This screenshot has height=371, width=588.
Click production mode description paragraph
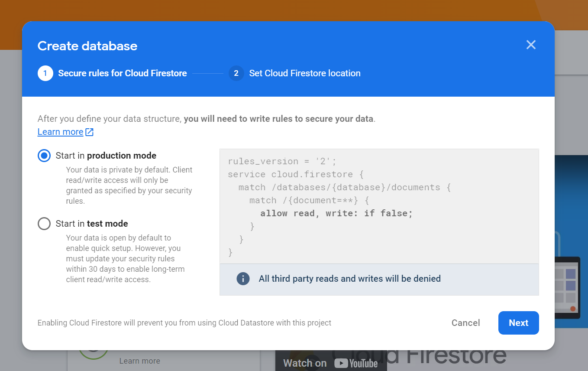click(129, 185)
